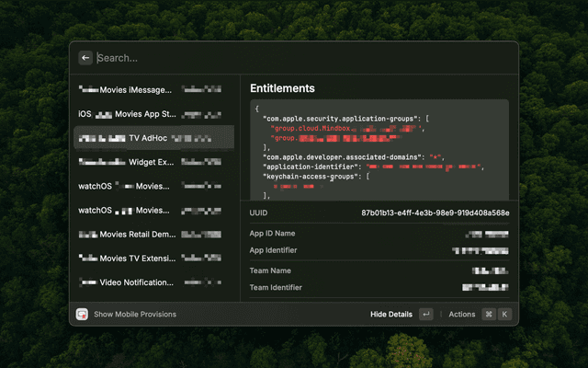Select the Video Notification profile

153,282
